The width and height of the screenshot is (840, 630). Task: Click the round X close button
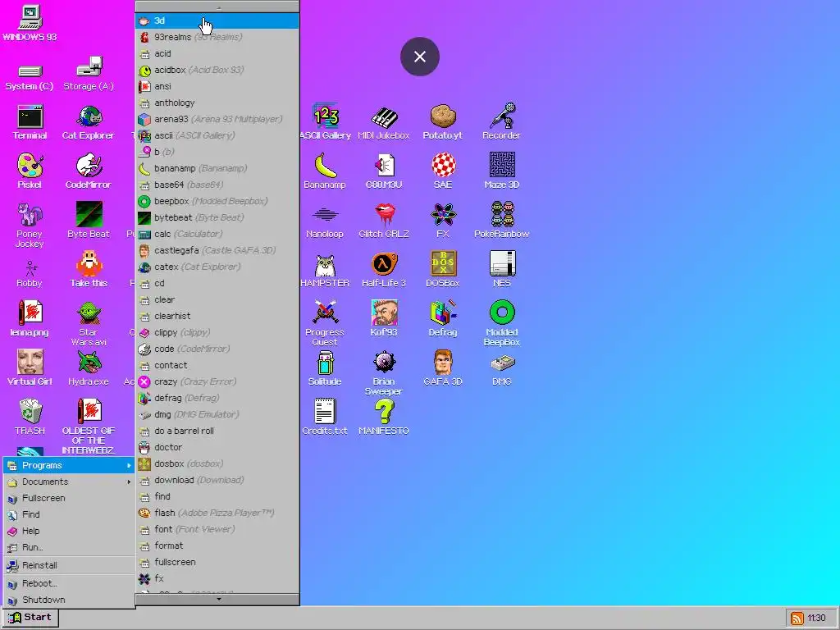[x=420, y=57]
